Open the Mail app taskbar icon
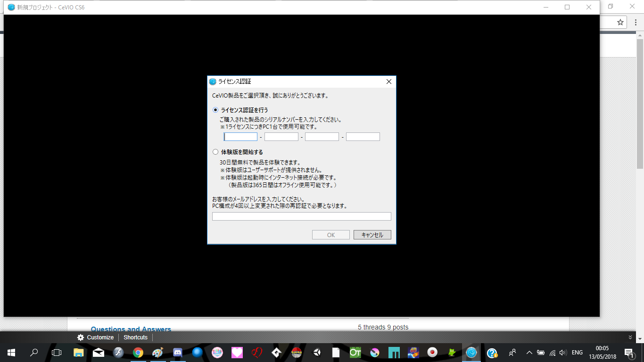This screenshot has height=362, width=644. point(99,353)
